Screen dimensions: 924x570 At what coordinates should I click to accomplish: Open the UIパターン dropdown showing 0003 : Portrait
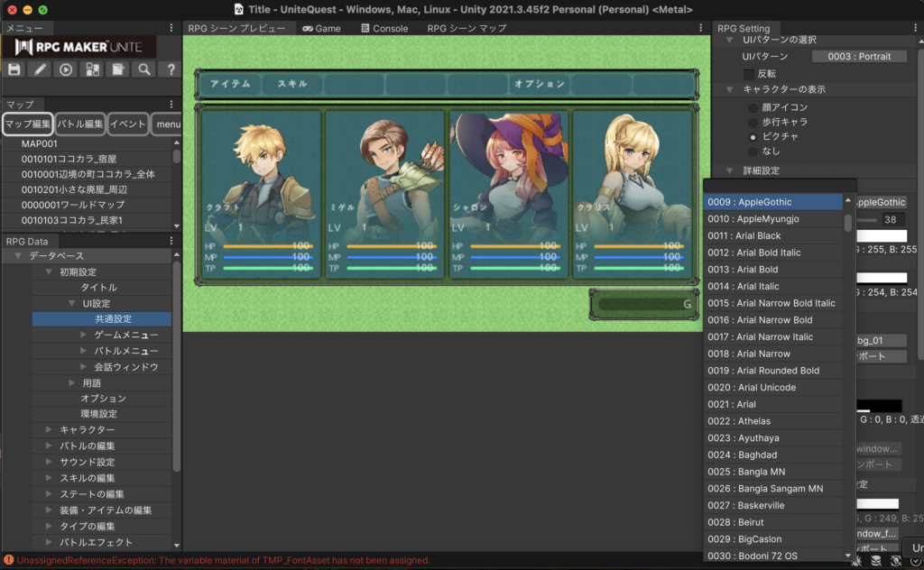[x=859, y=56]
